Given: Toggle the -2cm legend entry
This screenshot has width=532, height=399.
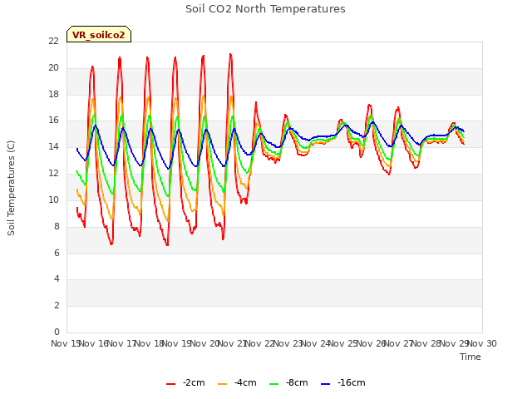Looking at the screenshot, I should (185, 382).
